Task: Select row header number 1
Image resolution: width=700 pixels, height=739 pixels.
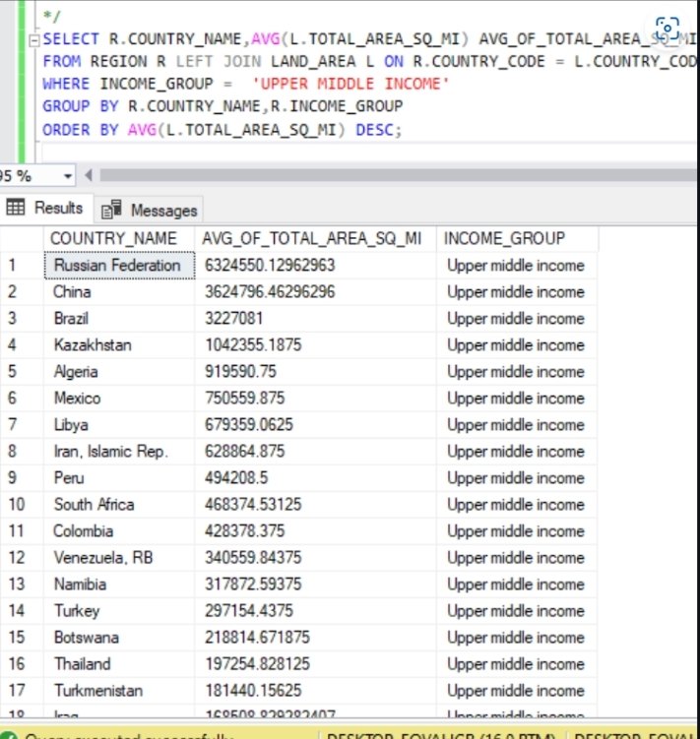Action: pyautogui.click(x=22, y=266)
